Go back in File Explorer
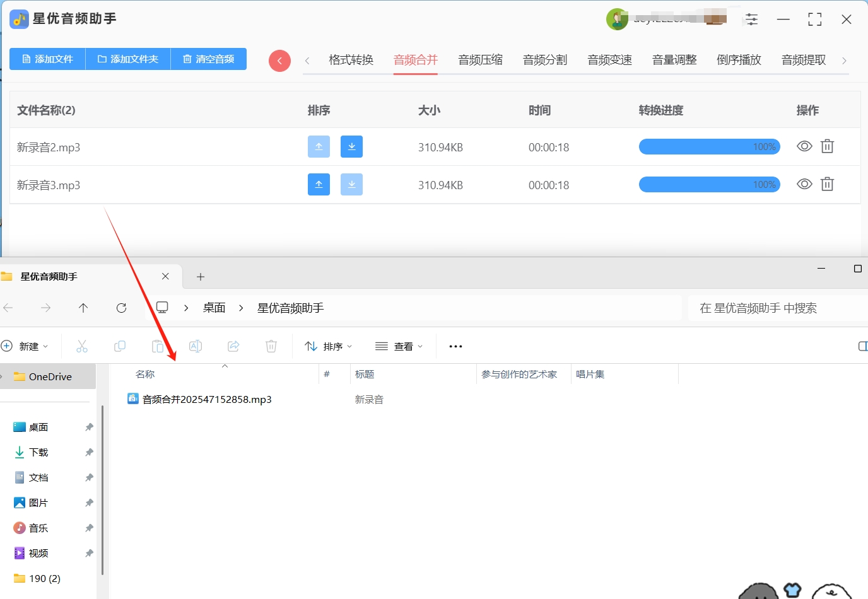The image size is (868, 599). pos(8,308)
